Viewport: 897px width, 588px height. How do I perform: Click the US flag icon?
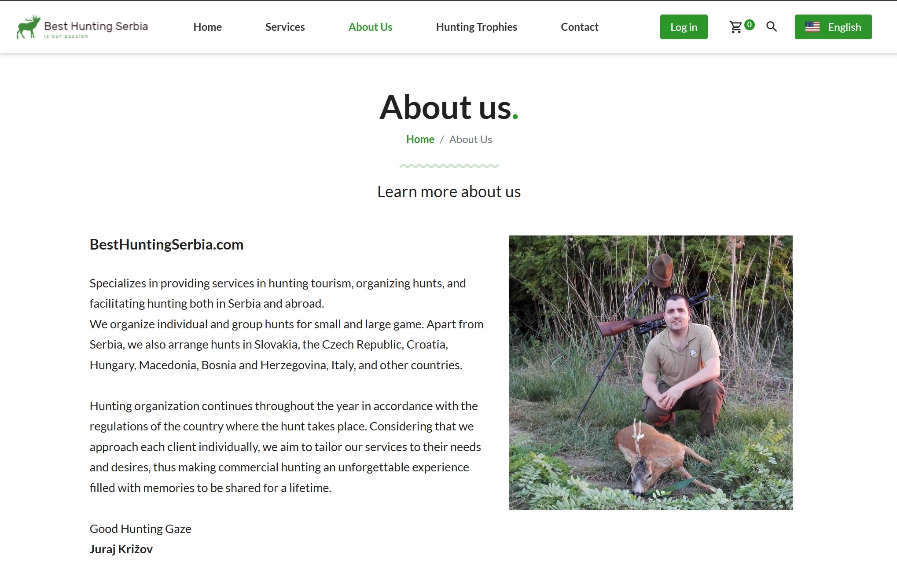tap(812, 27)
